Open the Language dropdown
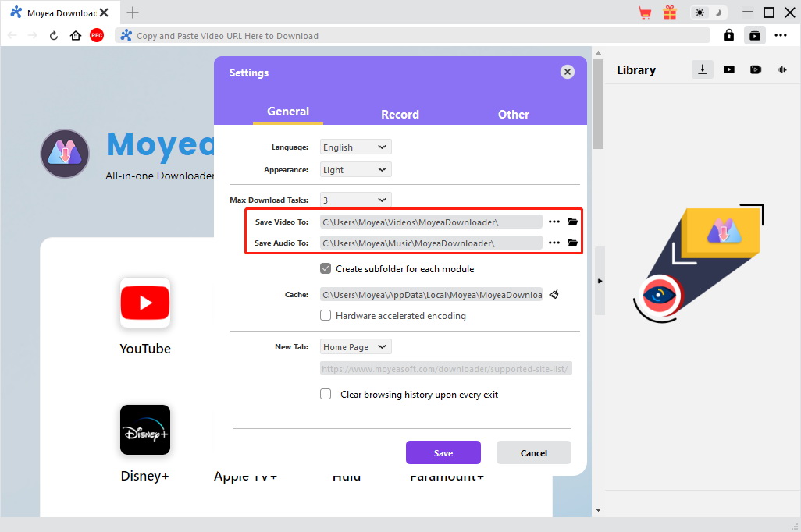 [x=355, y=147]
